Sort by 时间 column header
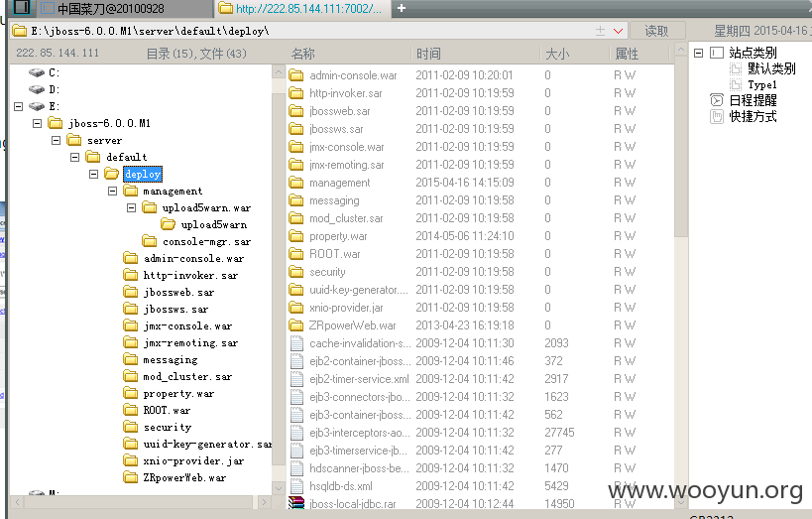Viewport: 812px width, 519px height. click(428, 54)
